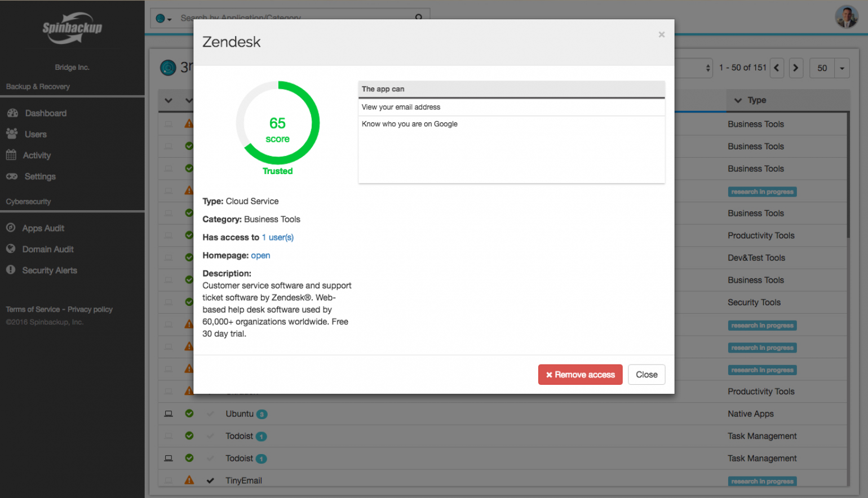
Task: Open Apps Audit
Action: pos(43,228)
